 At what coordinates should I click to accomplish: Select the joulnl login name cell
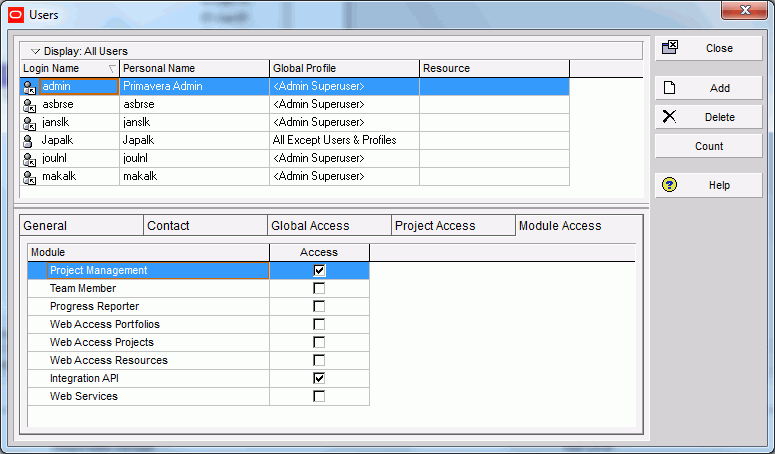pyautogui.click(x=79, y=159)
